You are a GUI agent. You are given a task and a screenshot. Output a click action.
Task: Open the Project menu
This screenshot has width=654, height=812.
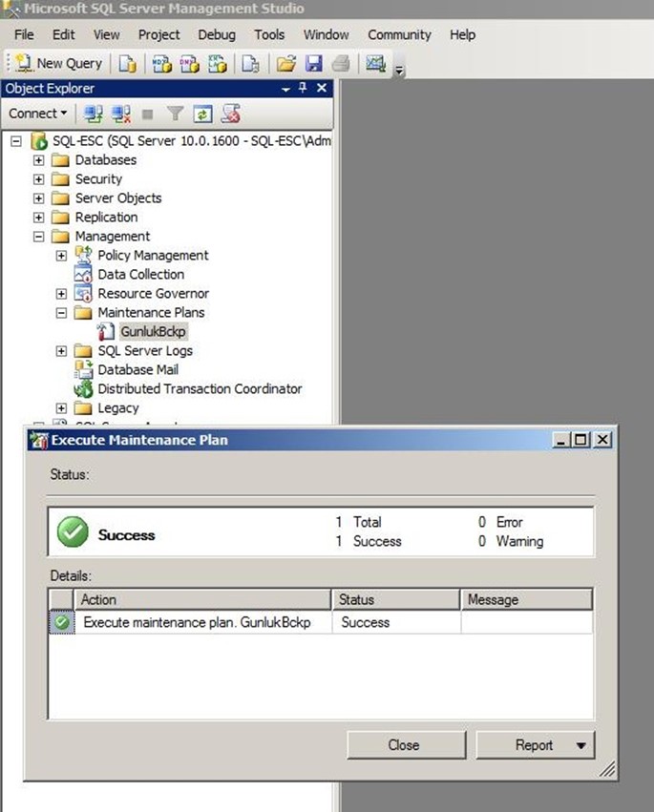tap(159, 34)
